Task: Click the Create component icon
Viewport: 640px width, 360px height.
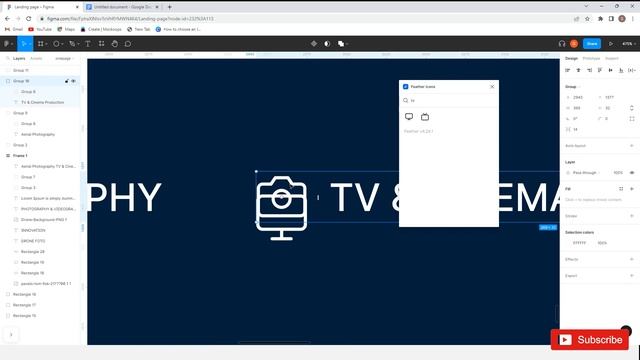Action: [x=313, y=44]
